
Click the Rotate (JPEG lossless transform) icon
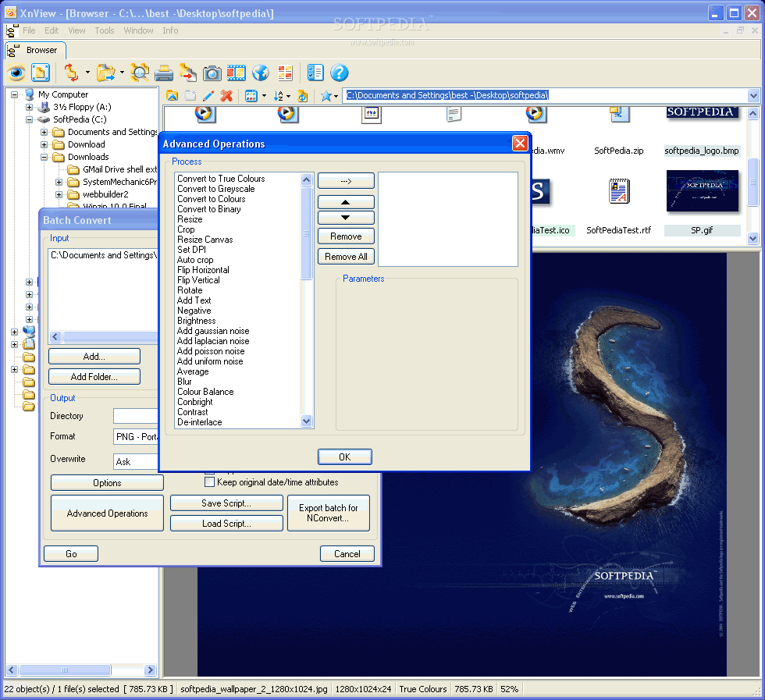point(71,73)
